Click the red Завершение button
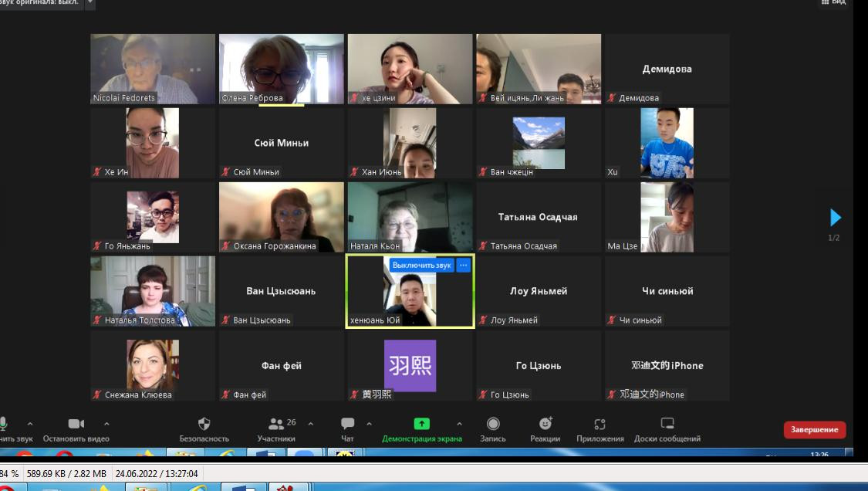 (814, 429)
